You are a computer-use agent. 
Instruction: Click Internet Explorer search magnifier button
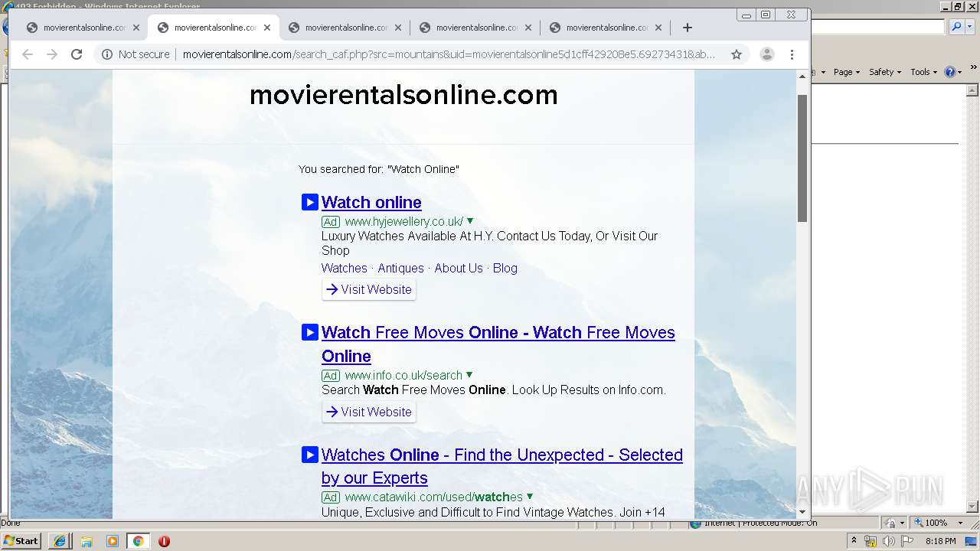coord(956,27)
